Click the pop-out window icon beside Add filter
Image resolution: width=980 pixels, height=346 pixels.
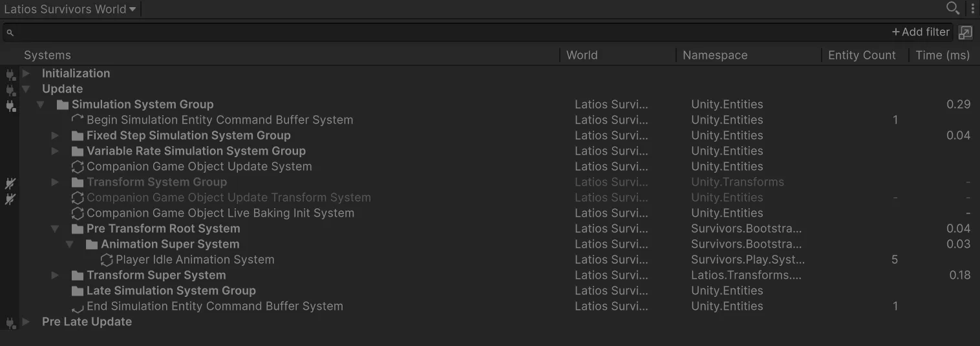click(x=965, y=32)
